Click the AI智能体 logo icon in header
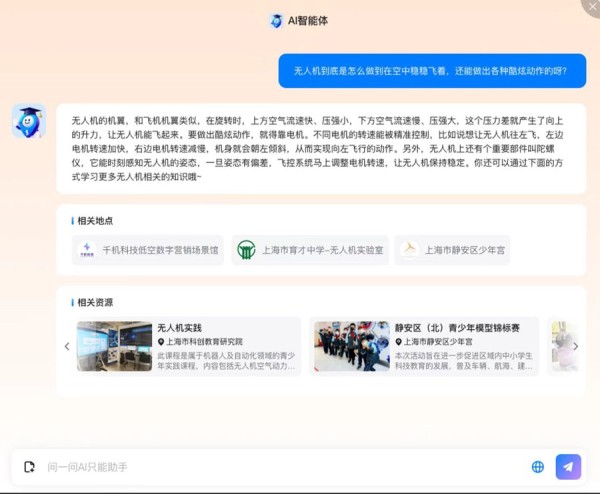Image resolution: width=600 pixels, height=494 pixels. click(276, 20)
